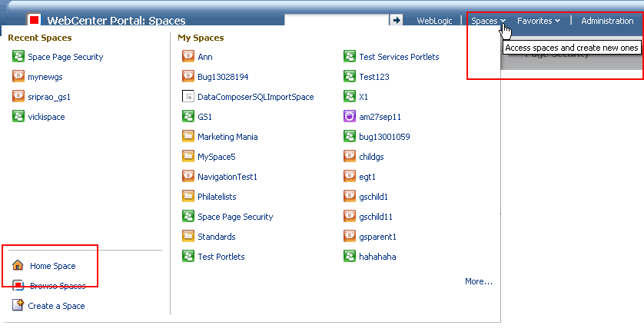Open Home Space link
The height and width of the screenshot is (332, 644).
[x=52, y=266]
